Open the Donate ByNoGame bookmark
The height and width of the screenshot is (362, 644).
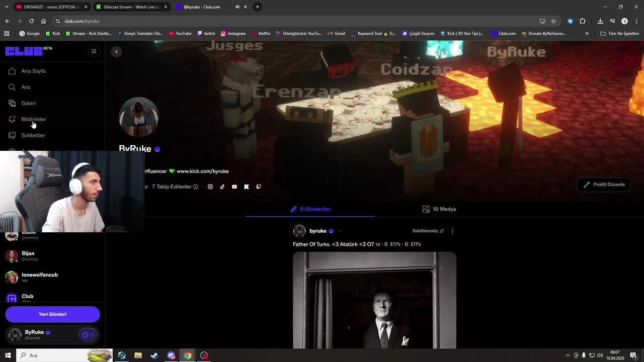click(543, 33)
